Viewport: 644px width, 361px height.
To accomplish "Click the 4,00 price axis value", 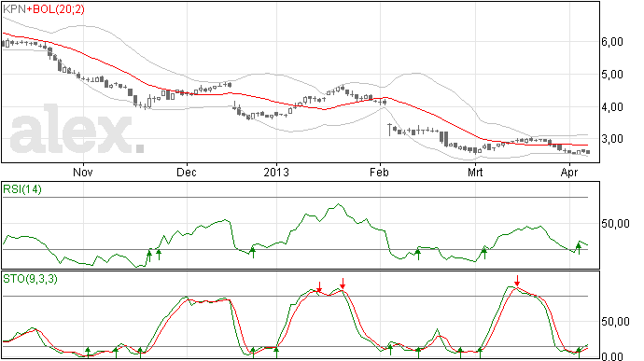I will pyautogui.click(x=612, y=107).
